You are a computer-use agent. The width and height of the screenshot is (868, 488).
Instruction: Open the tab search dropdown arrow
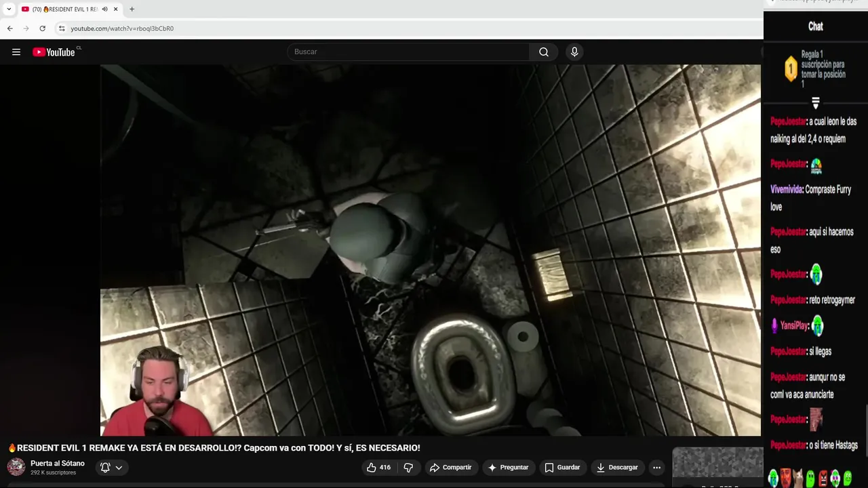click(9, 9)
